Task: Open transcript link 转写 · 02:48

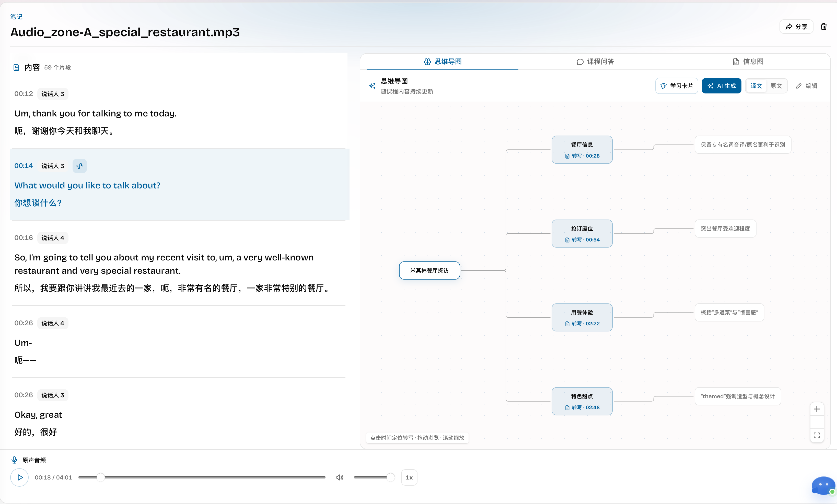Action: click(582, 407)
